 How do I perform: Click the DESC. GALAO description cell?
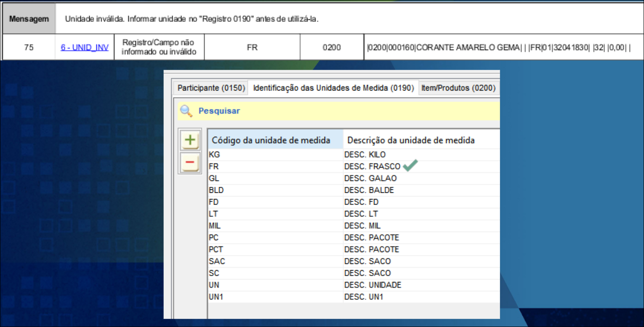[421, 178]
